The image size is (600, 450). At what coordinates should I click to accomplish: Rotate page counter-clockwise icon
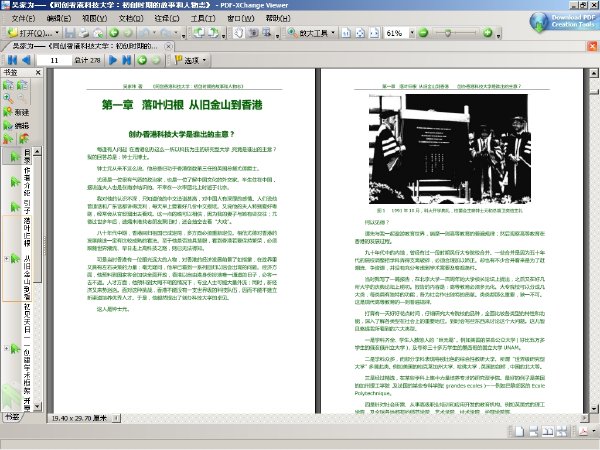(x=198, y=33)
